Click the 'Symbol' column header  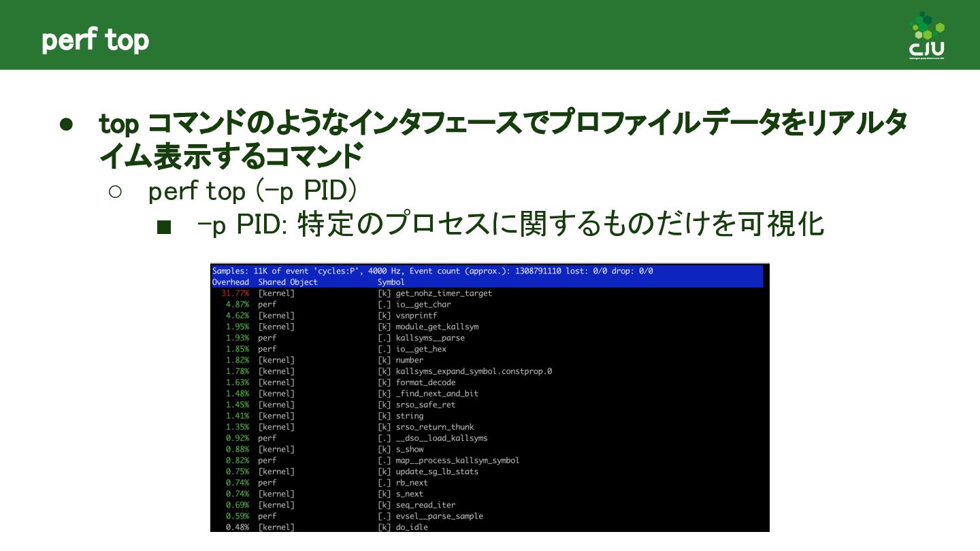tap(391, 282)
